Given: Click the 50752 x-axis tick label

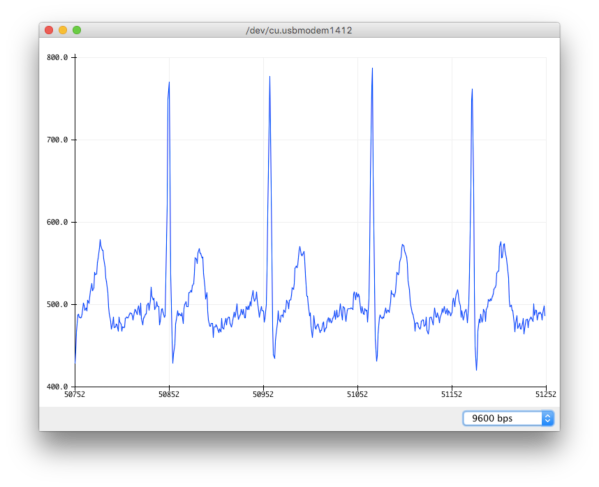Looking at the screenshot, I should click(75, 395).
